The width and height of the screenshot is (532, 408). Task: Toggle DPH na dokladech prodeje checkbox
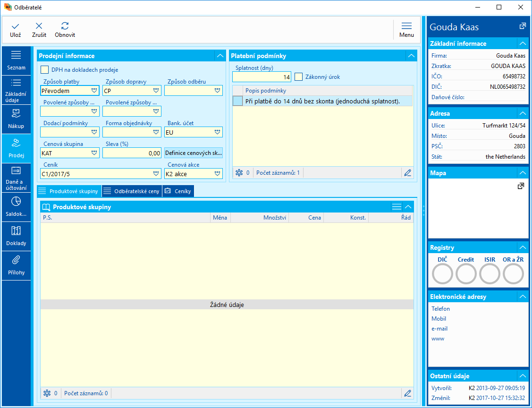44,69
